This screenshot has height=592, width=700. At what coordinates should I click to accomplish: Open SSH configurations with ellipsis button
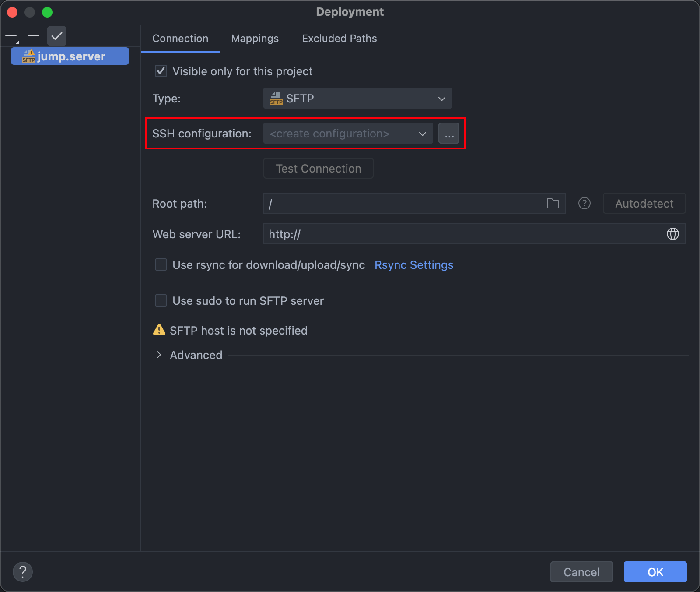pyautogui.click(x=449, y=133)
